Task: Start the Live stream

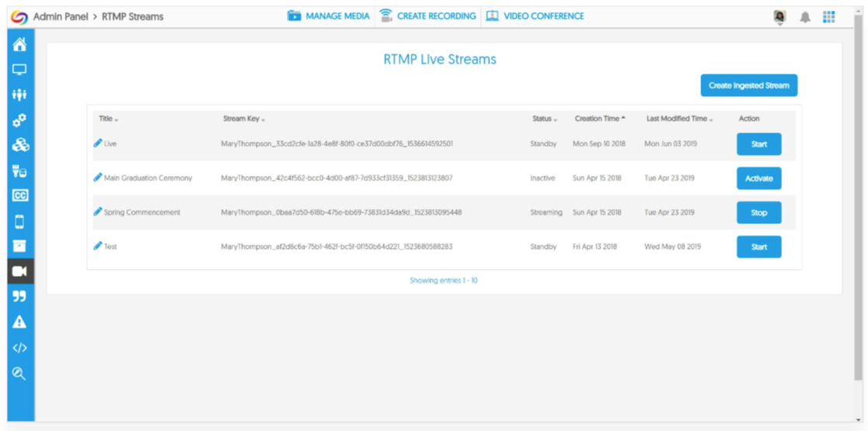Action: tap(759, 144)
